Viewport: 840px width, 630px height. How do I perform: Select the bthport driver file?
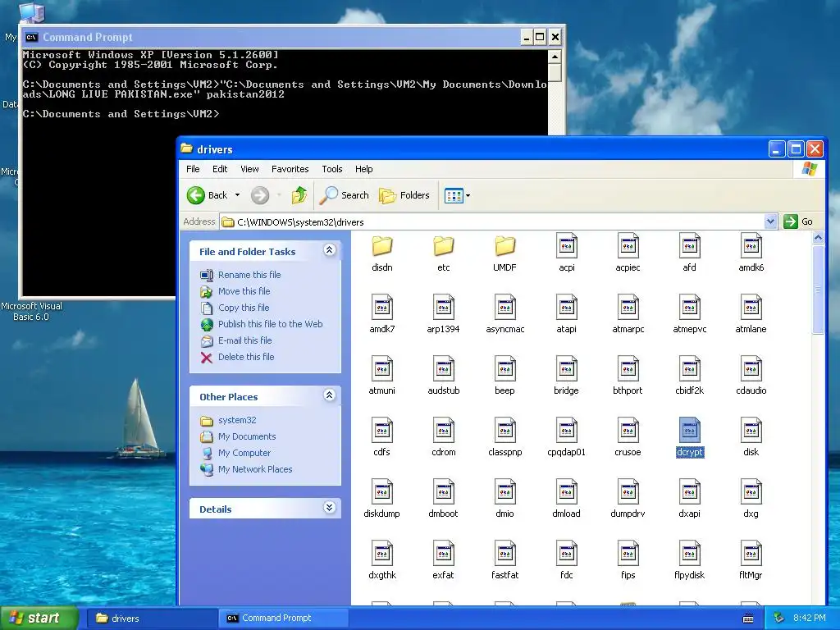click(x=628, y=368)
